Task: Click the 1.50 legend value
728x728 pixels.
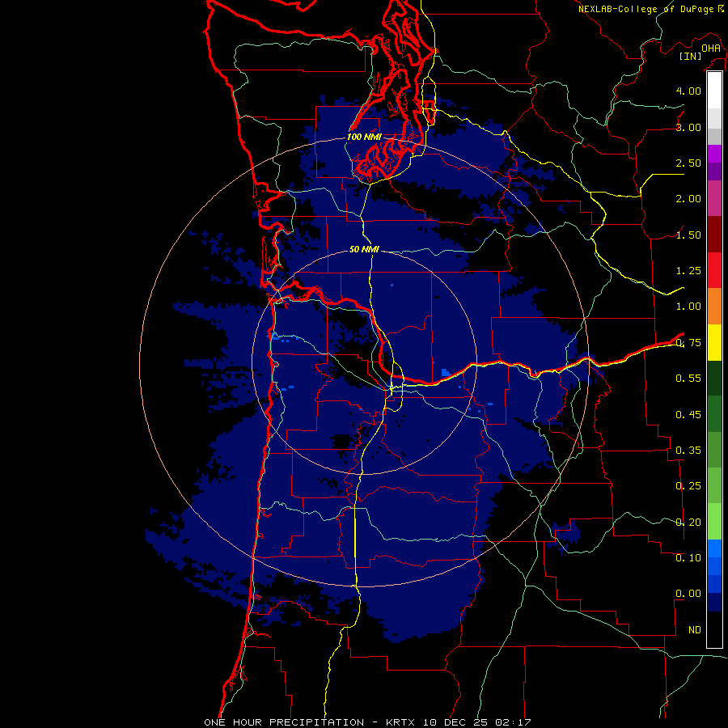Action: click(x=688, y=235)
